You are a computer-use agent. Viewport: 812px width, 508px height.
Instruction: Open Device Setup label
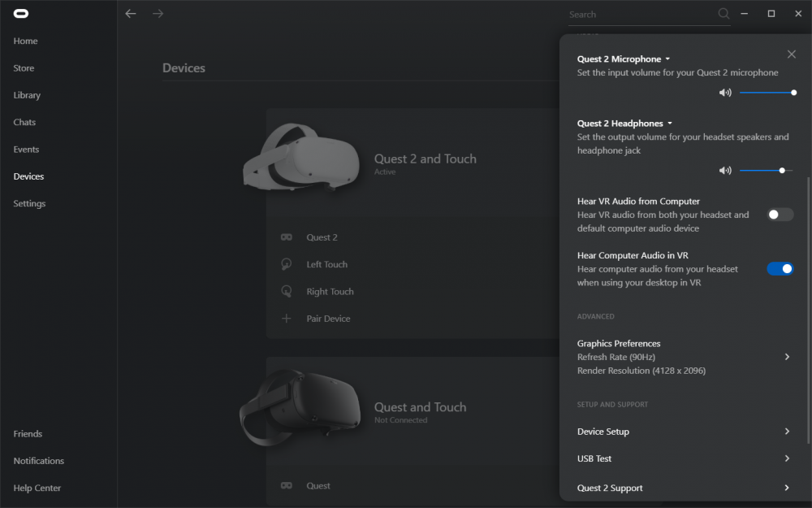[x=603, y=432]
